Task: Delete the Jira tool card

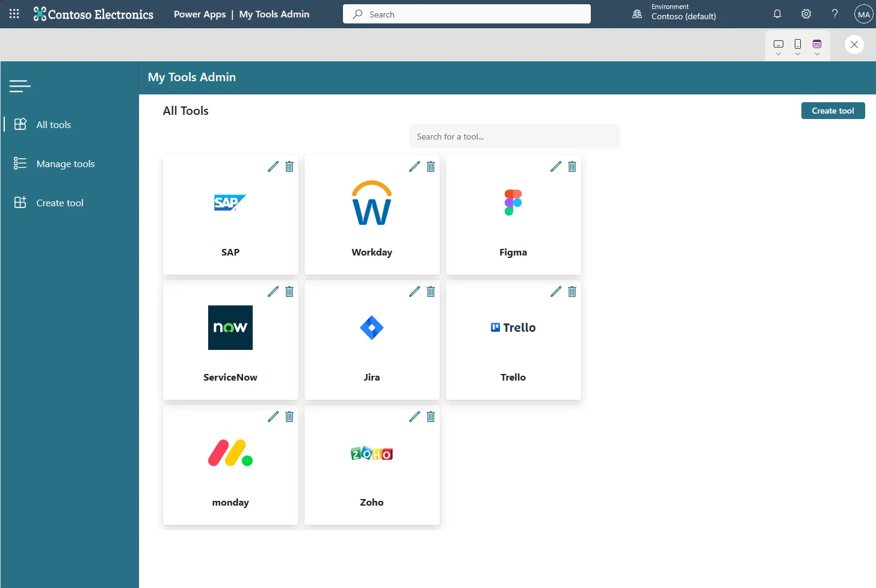Action: click(431, 292)
